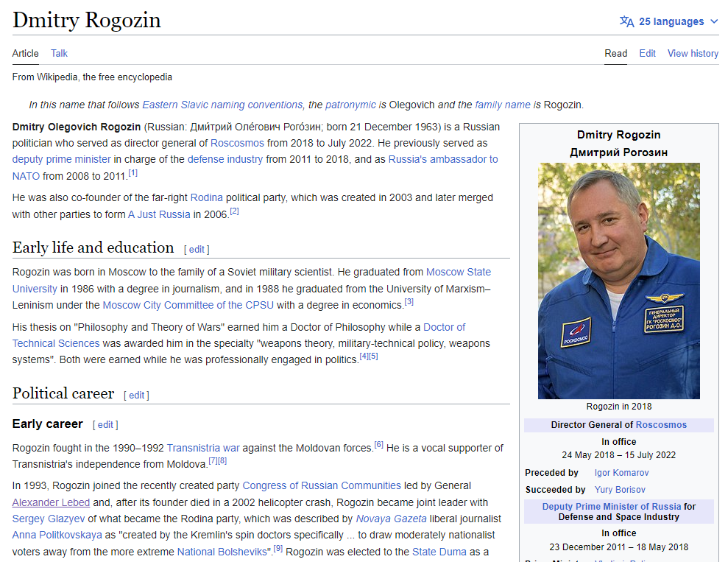The image size is (728, 562).
Task: Jump to citation [2]
Action: click(x=235, y=211)
